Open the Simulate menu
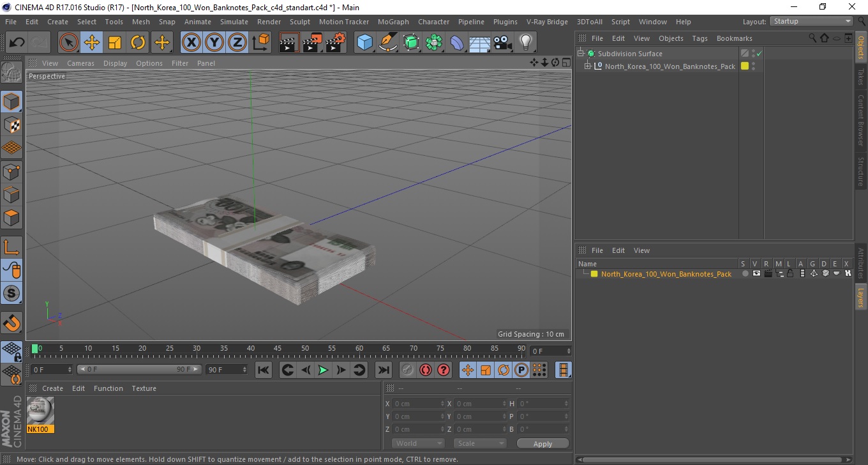The image size is (868, 465). (234, 22)
